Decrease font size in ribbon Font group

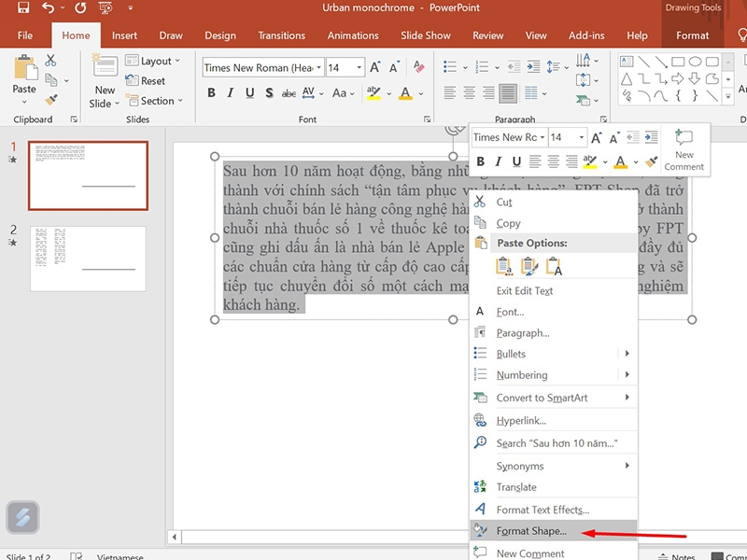(x=394, y=67)
